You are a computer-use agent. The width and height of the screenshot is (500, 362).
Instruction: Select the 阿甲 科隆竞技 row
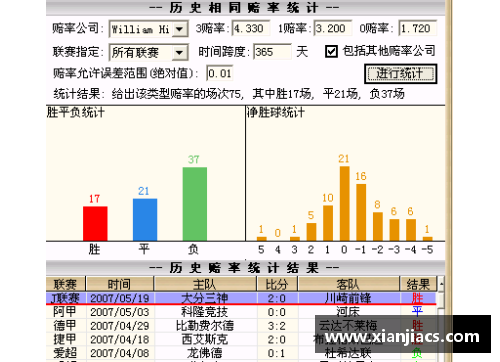241,312
